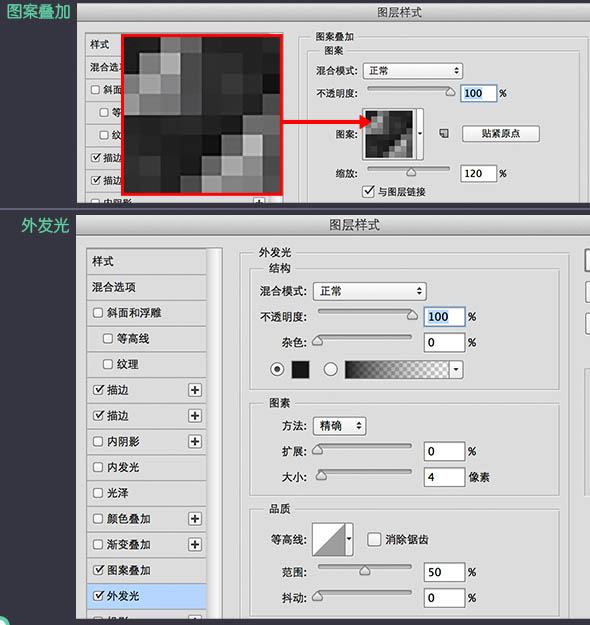Select the gradient radio button for the glow
The image size is (590, 625).
pyautogui.click(x=330, y=369)
